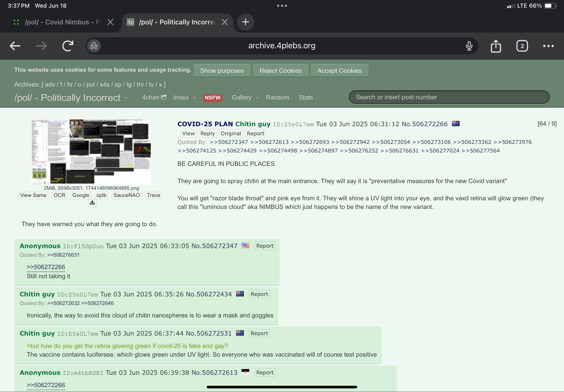Report post No.506272347

tap(265, 246)
